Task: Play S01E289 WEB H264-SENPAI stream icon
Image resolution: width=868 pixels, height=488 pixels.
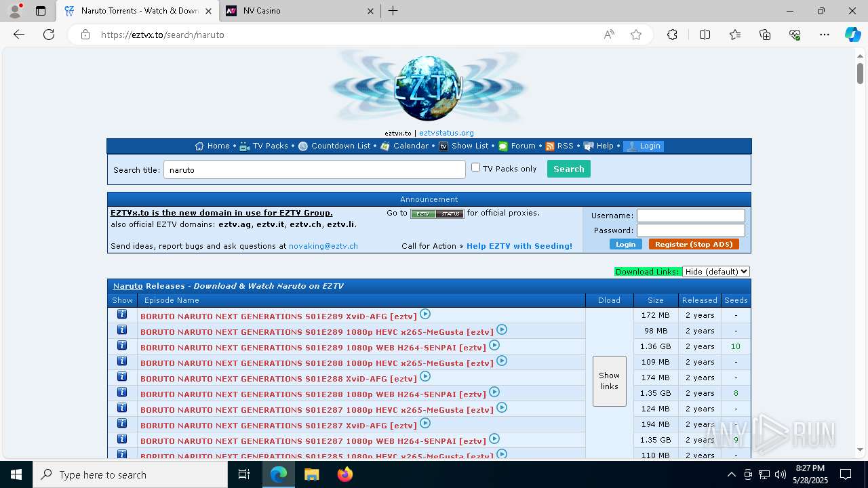Action: click(494, 345)
